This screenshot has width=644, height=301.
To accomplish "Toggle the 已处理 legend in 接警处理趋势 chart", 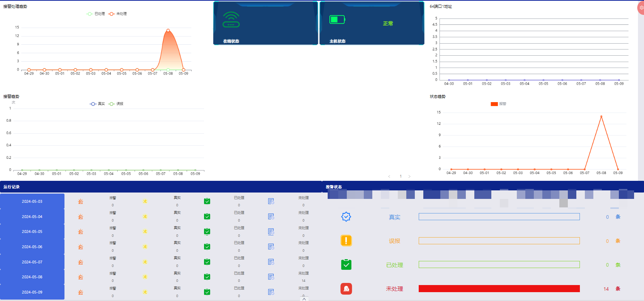I will (x=96, y=14).
